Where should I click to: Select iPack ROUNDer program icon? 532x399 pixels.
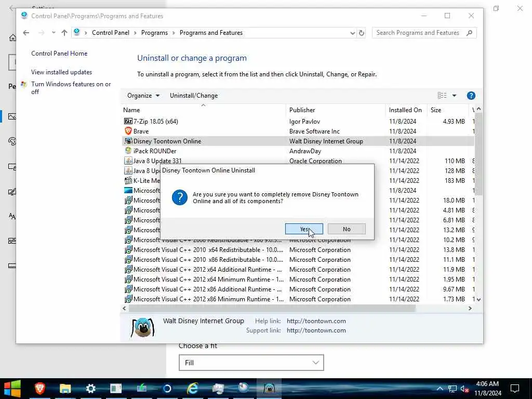(128, 151)
